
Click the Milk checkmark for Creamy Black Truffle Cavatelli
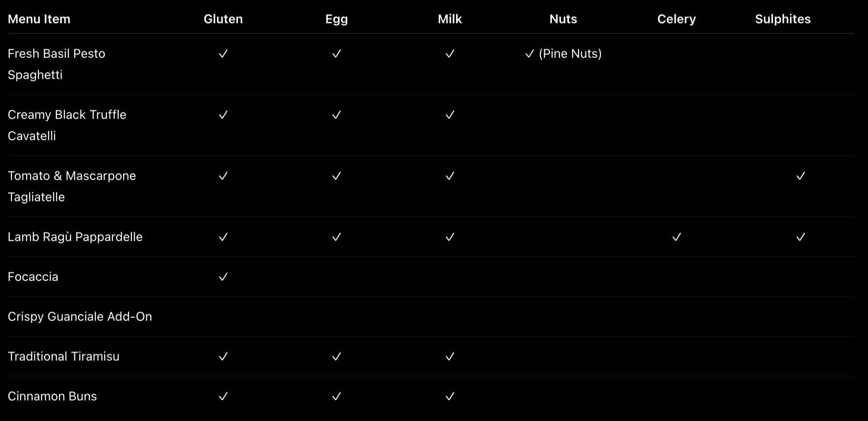click(x=450, y=115)
